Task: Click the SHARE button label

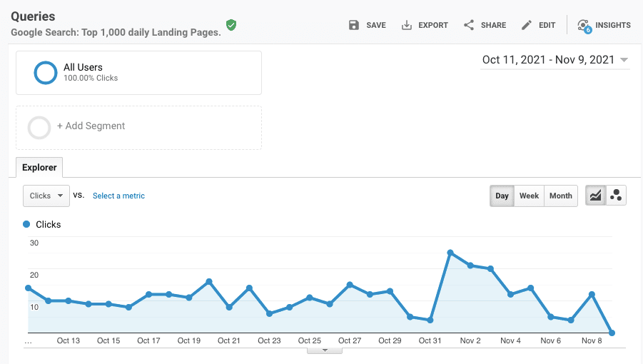Action: [493, 25]
